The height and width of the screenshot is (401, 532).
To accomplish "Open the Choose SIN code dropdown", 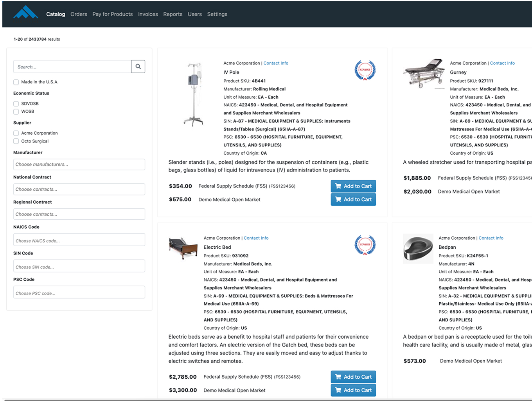I will [79, 266].
